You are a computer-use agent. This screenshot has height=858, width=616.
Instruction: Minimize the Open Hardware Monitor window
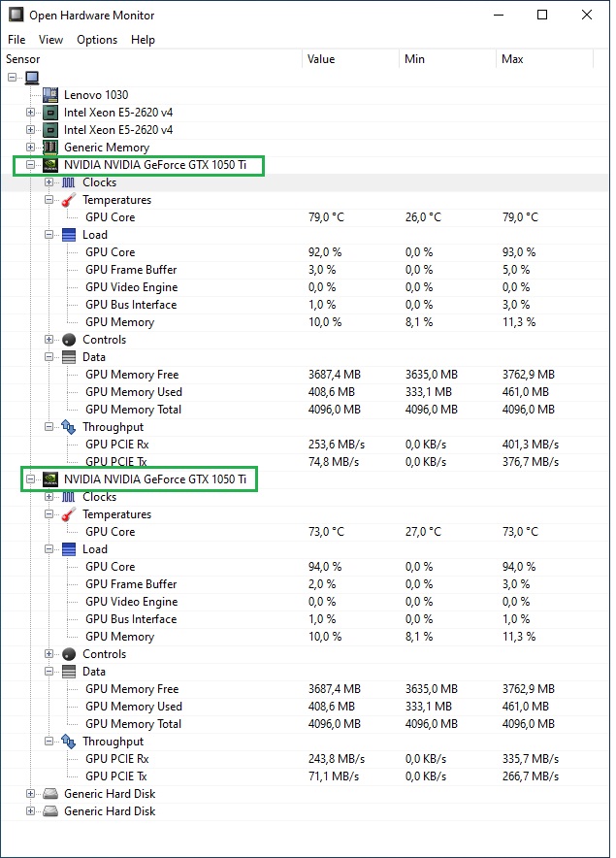point(499,15)
